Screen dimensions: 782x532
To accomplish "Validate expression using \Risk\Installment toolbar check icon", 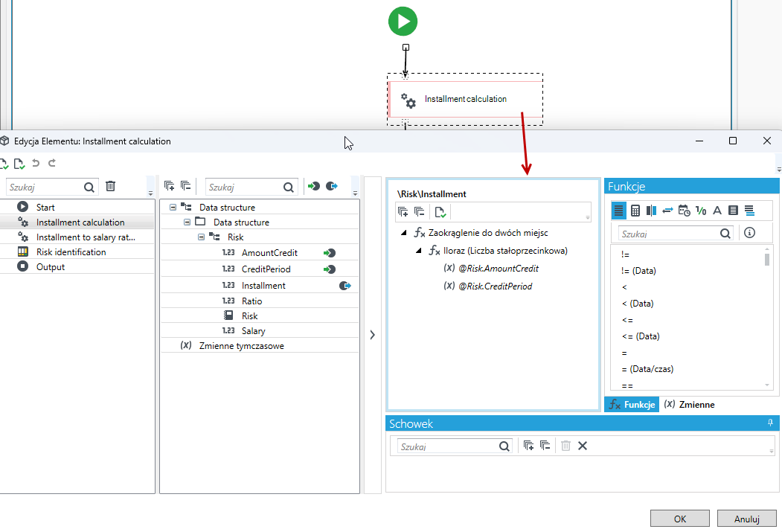I will (x=440, y=212).
